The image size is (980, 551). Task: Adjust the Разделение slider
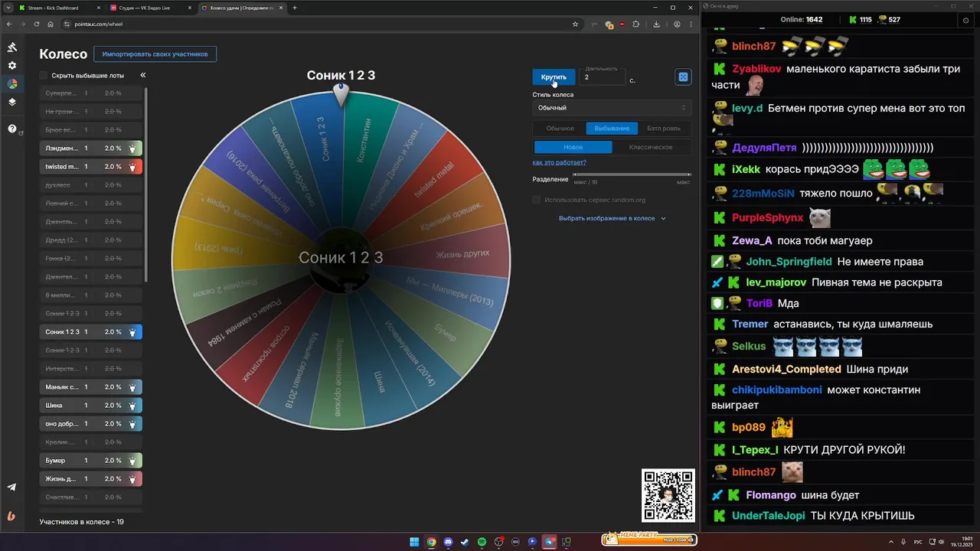point(632,175)
